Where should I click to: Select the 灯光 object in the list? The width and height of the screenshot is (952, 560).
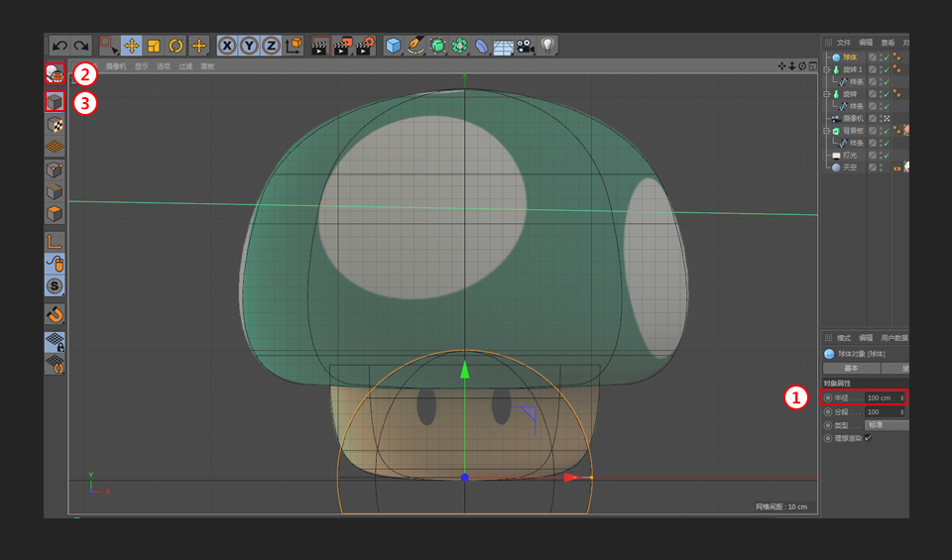(x=851, y=156)
